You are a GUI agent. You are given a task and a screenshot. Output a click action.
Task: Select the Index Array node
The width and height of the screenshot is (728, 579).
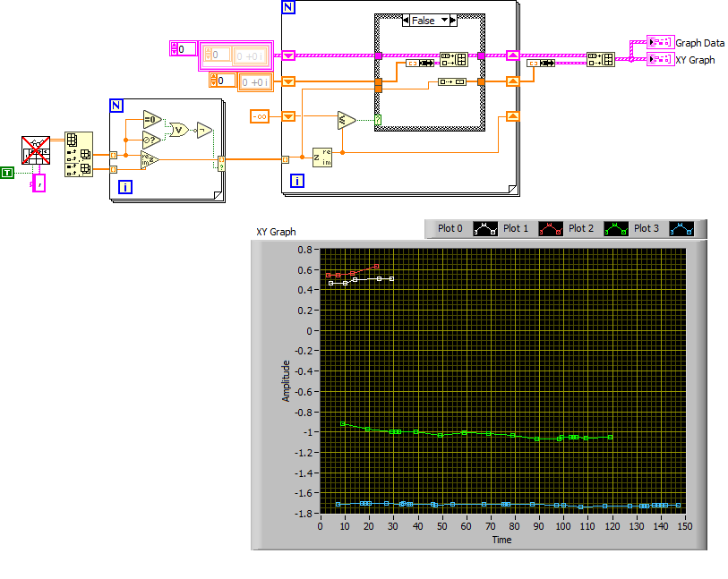tap(79, 155)
